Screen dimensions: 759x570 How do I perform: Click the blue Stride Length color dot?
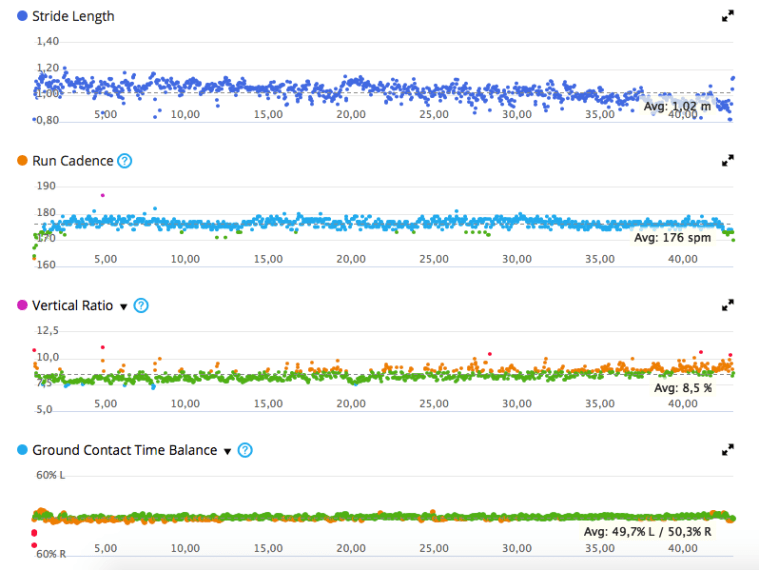[23, 16]
